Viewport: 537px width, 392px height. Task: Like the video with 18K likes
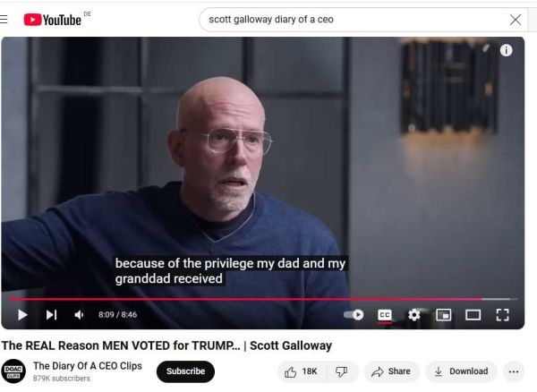[302, 371]
